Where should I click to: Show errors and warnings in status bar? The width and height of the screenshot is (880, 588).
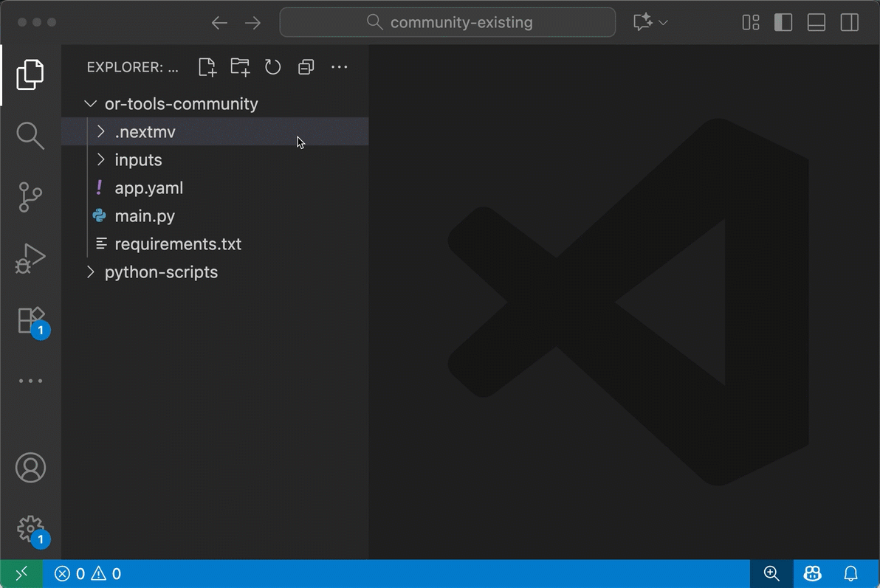point(88,573)
